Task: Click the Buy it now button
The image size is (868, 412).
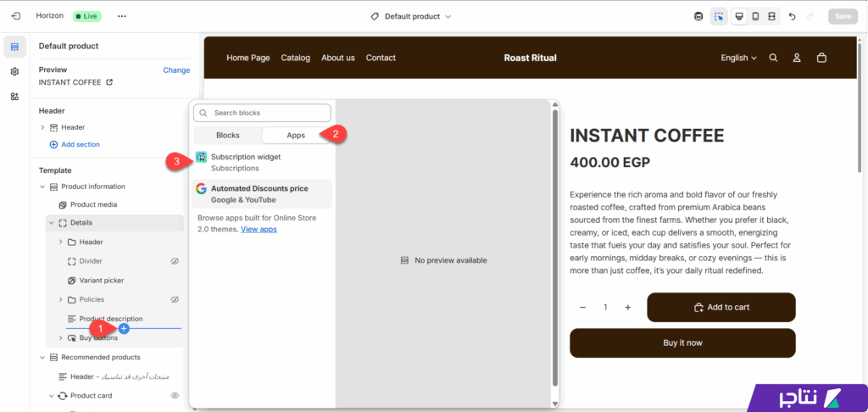Action: click(682, 342)
